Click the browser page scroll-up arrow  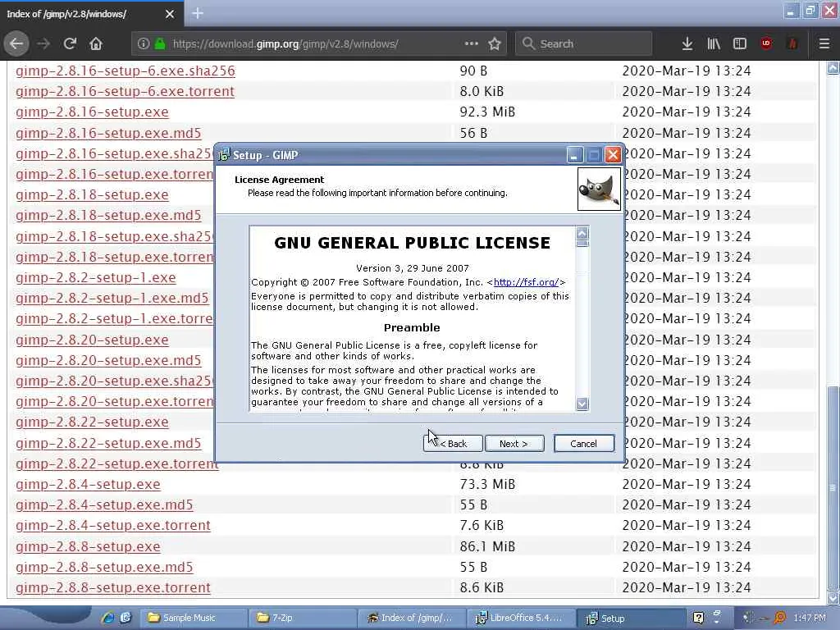click(x=833, y=68)
